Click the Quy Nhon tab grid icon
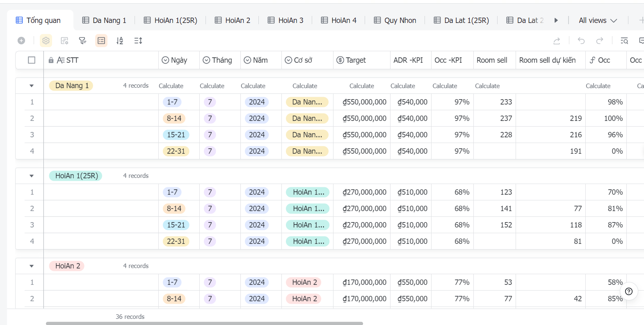 pos(377,20)
